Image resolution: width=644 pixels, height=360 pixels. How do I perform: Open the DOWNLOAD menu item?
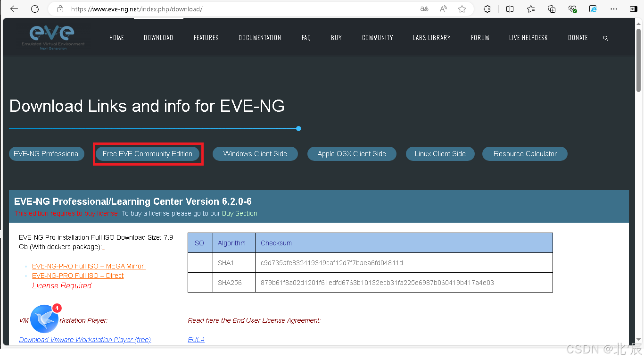pyautogui.click(x=158, y=38)
